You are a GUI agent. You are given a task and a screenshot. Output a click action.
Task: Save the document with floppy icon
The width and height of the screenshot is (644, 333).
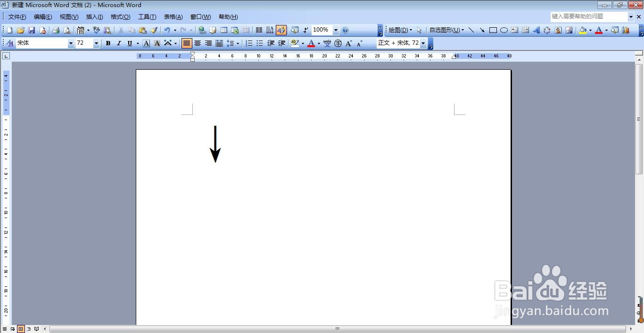tap(32, 30)
